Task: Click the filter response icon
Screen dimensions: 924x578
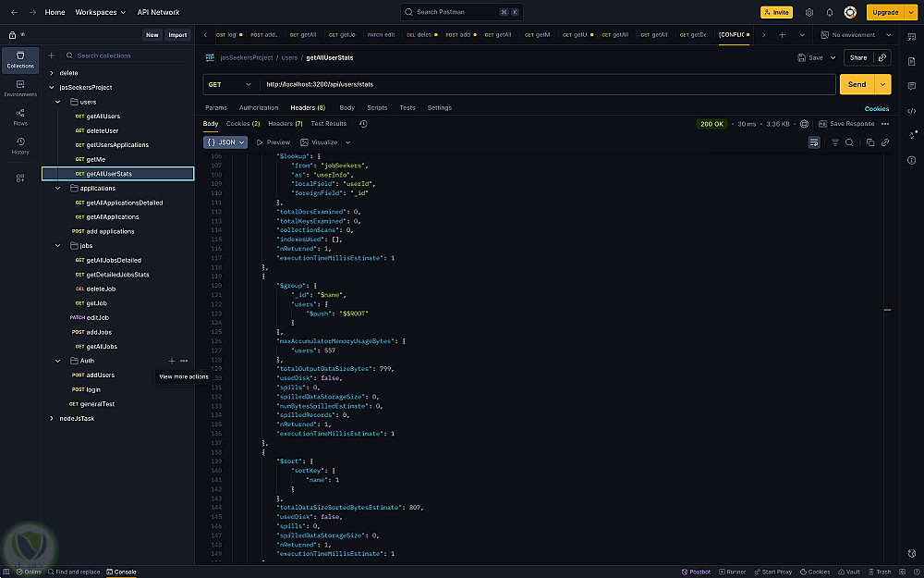Action: pos(835,142)
